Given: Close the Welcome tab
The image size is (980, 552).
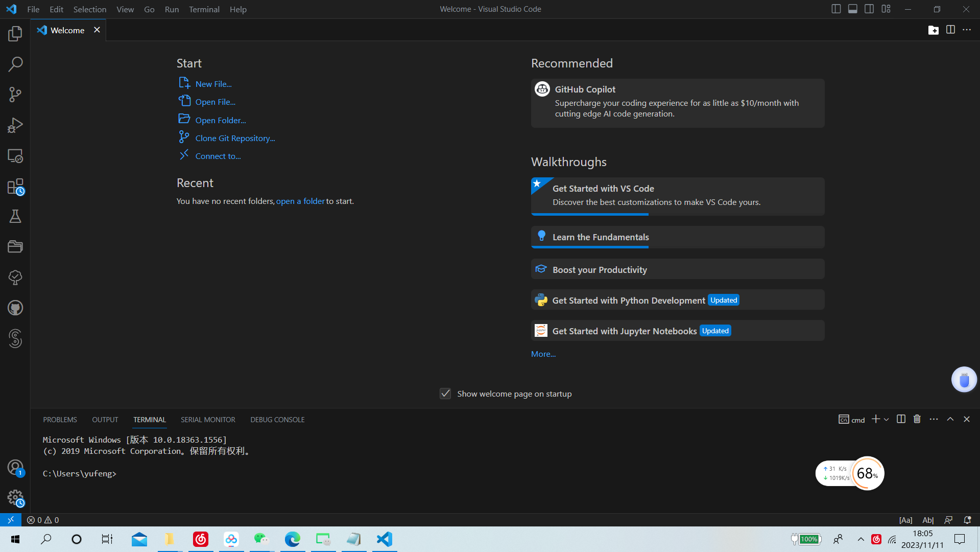Looking at the screenshot, I should click(x=97, y=30).
